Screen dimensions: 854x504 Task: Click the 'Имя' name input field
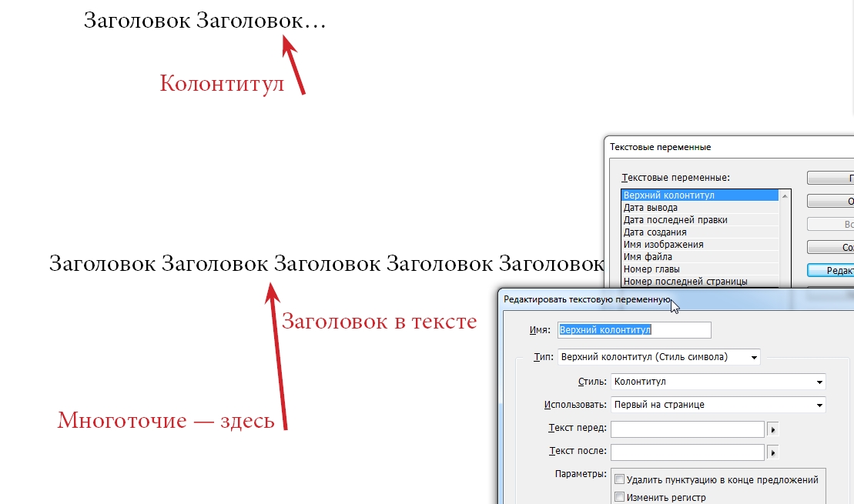click(x=634, y=330)
